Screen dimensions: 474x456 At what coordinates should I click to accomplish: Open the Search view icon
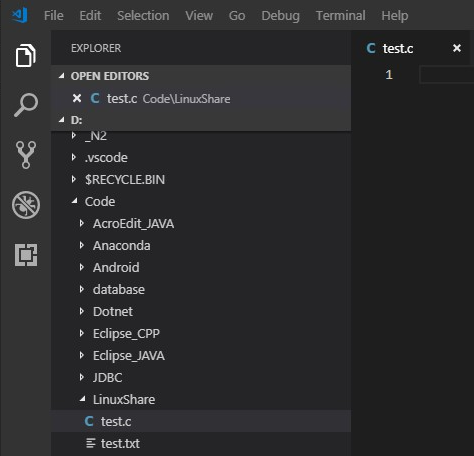click(26, 105)
